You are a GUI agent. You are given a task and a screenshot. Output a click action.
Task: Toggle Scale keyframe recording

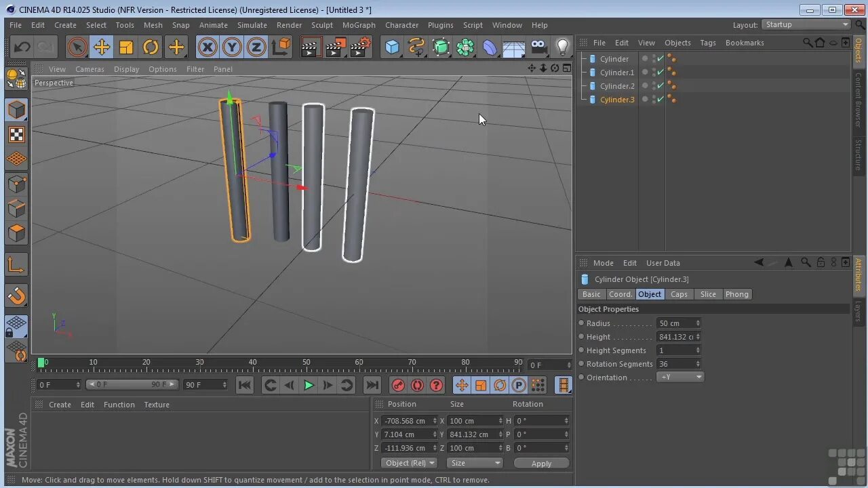tap(480, 385)
